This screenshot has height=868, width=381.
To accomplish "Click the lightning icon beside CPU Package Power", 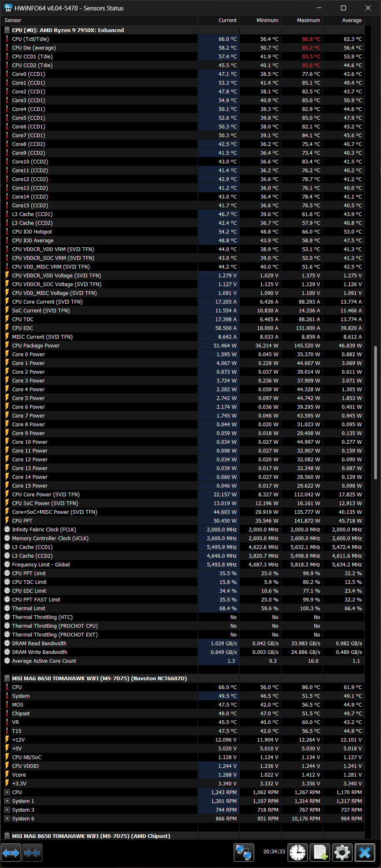I will [x=7, y=345].
